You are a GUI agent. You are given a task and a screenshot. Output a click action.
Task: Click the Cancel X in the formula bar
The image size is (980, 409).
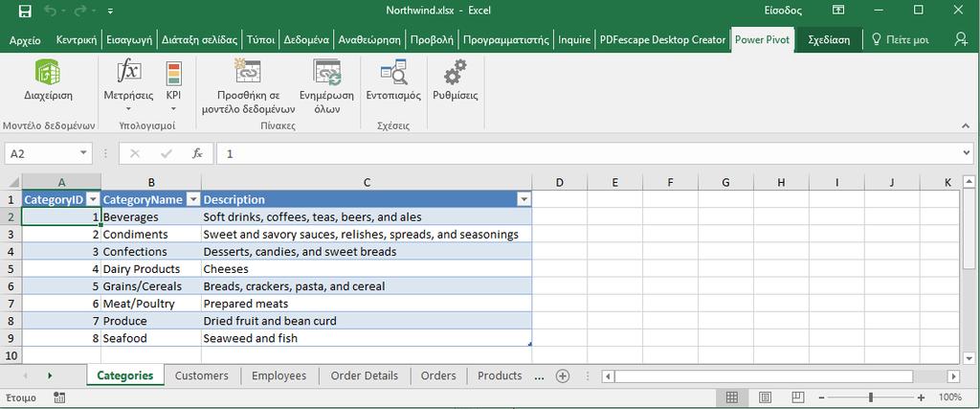(135, 153)
